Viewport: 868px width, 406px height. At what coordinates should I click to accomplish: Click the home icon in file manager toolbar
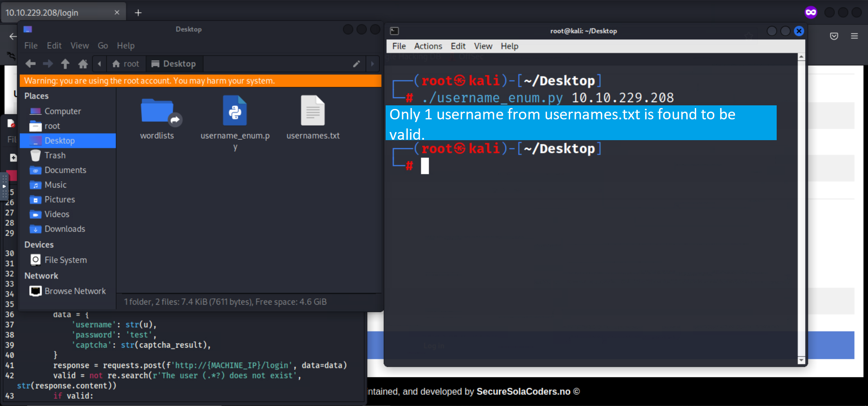(x=83, y=64)
